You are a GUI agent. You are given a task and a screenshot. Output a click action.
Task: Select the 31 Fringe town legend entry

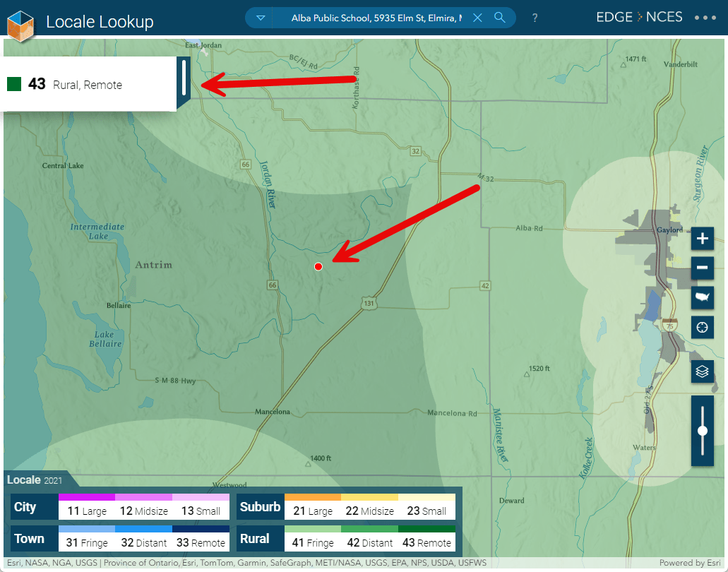87,539
